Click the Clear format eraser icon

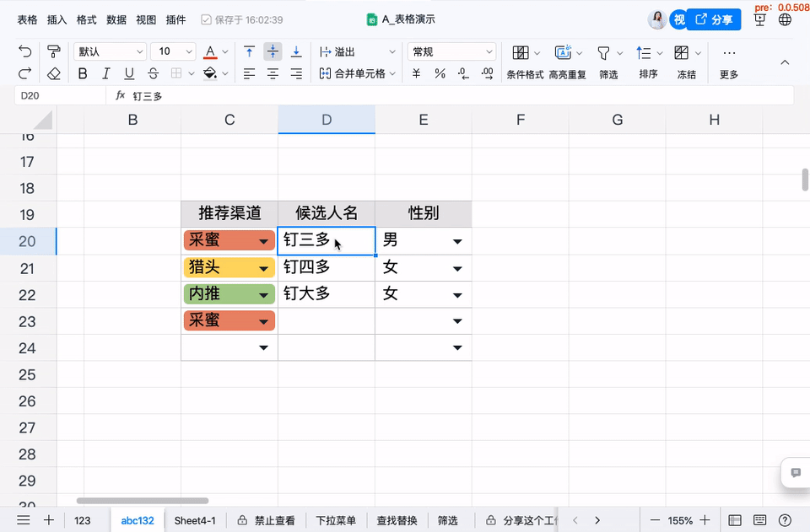54,74
